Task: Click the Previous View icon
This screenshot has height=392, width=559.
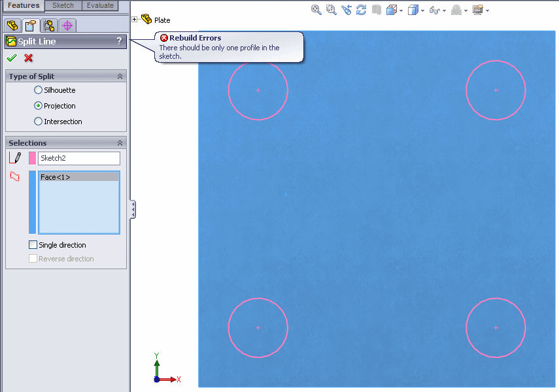Action: coord(346,10)
